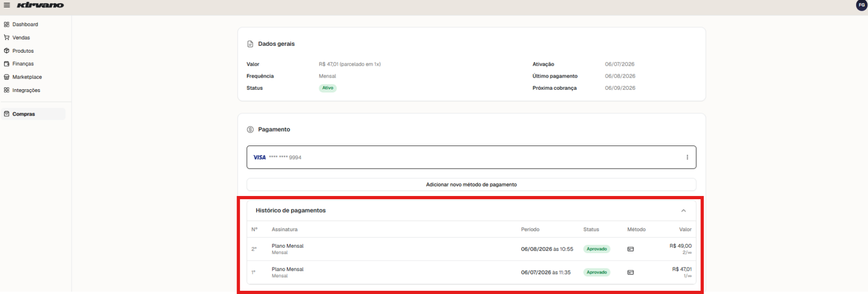This screenshot has width=868, height=294.
Task: Click the Integrações icon
Action: 6,90
